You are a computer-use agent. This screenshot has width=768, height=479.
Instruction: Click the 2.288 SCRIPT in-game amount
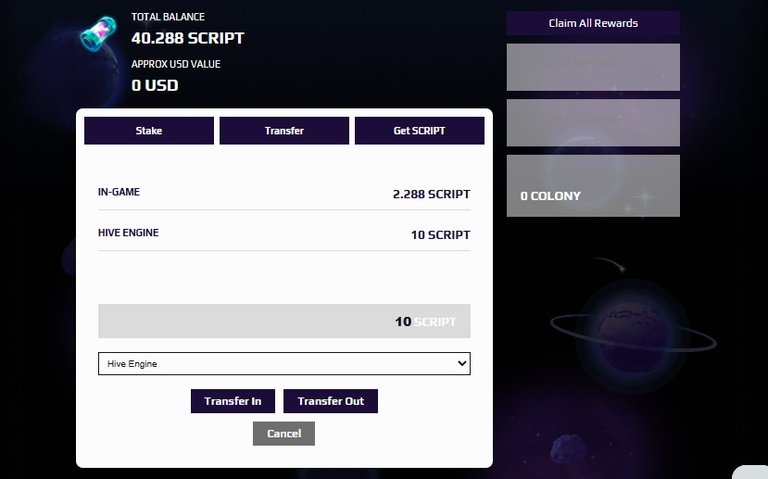[x=431, y=194]
